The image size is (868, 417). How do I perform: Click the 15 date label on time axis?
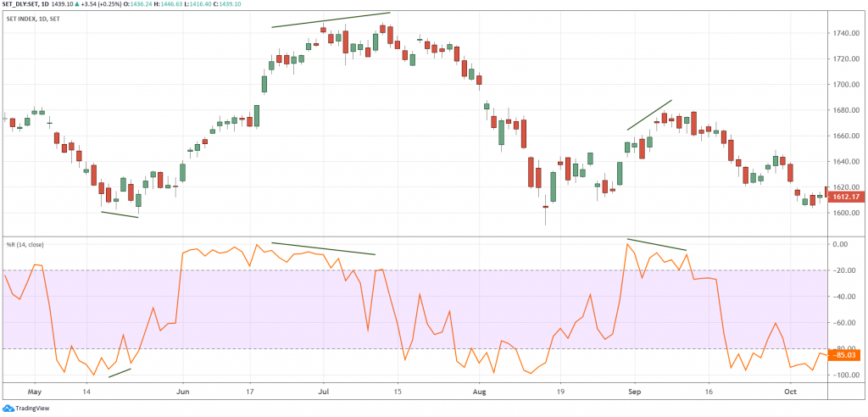(396, 391)
